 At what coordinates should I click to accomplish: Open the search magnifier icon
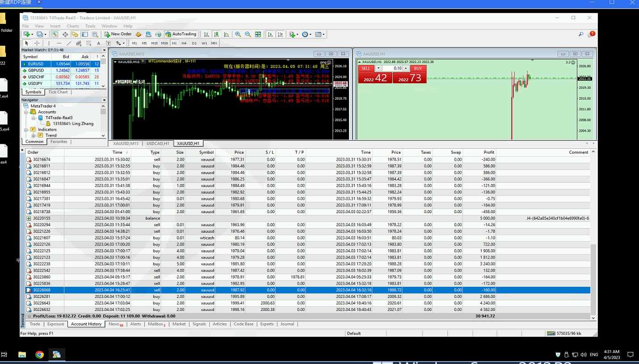(581, 34)
